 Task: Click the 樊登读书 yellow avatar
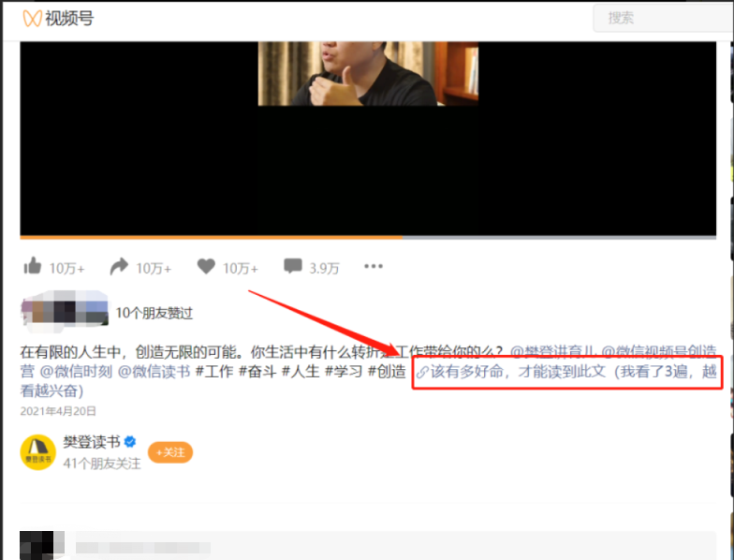pyautogui.click(x=37, y=452)
